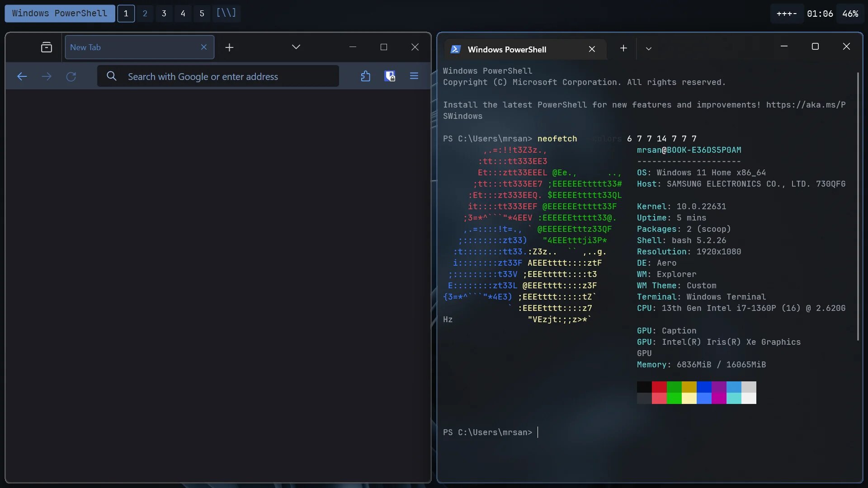
Task: Click the Search with Google address field
Action: pyautogui.click(x=218, y=76)
